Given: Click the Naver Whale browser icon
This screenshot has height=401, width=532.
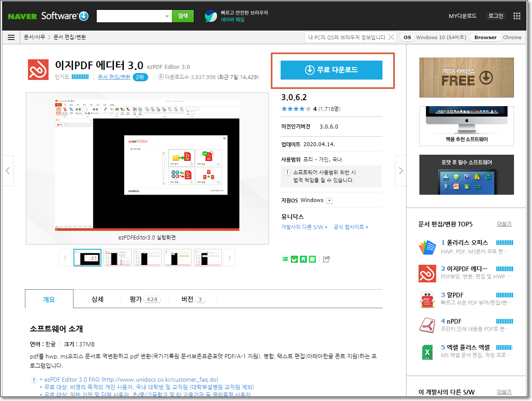Looking at the screenshot, I should point(211,16).
